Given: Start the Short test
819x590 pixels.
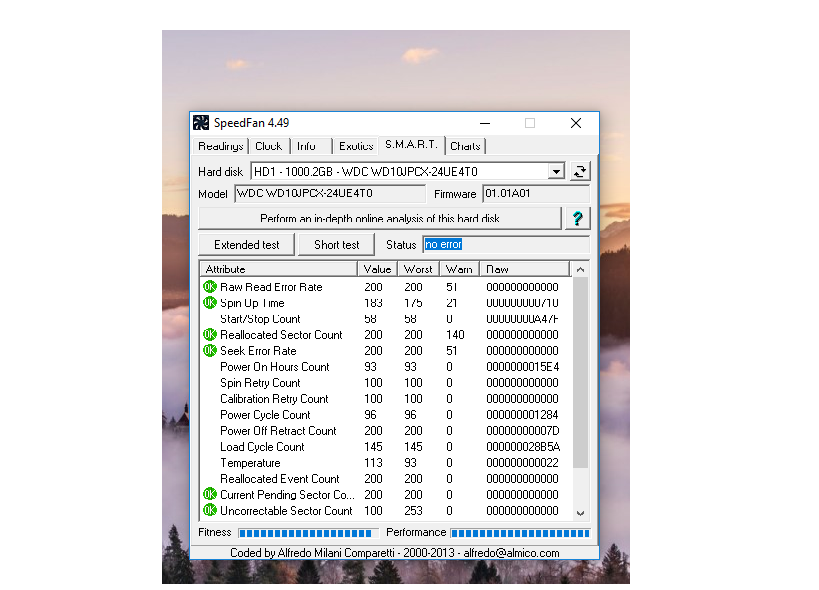Looking at the screenshot, I should [x=336, y=245].
